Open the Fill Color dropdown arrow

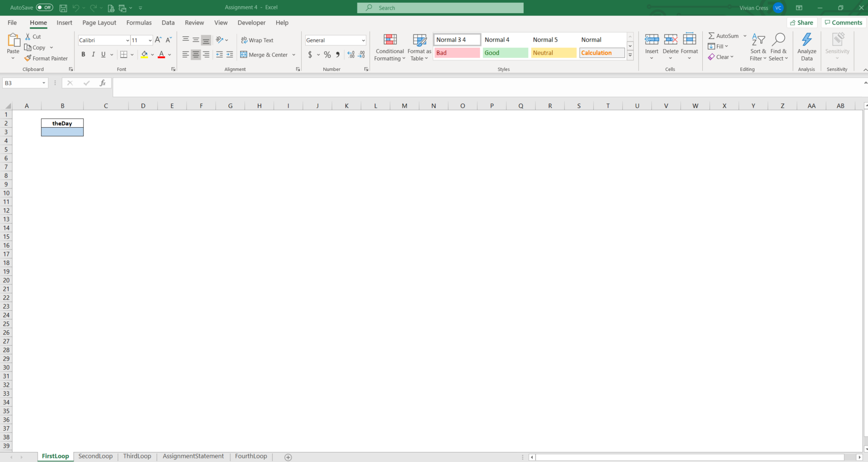point(153,55)
